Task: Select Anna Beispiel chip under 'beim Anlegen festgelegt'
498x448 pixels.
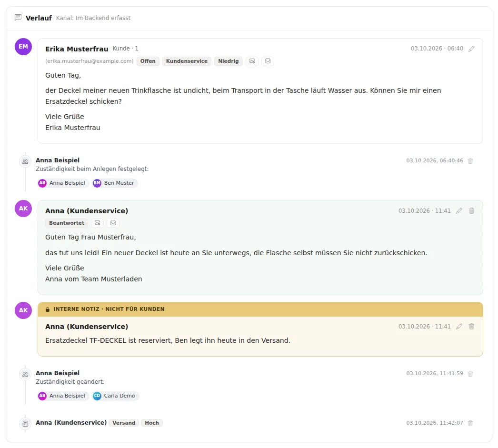Action: (x=63, y=183)
